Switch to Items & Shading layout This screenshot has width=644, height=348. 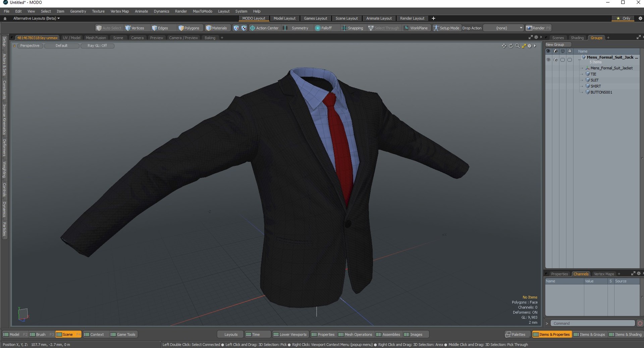(625, 335)
